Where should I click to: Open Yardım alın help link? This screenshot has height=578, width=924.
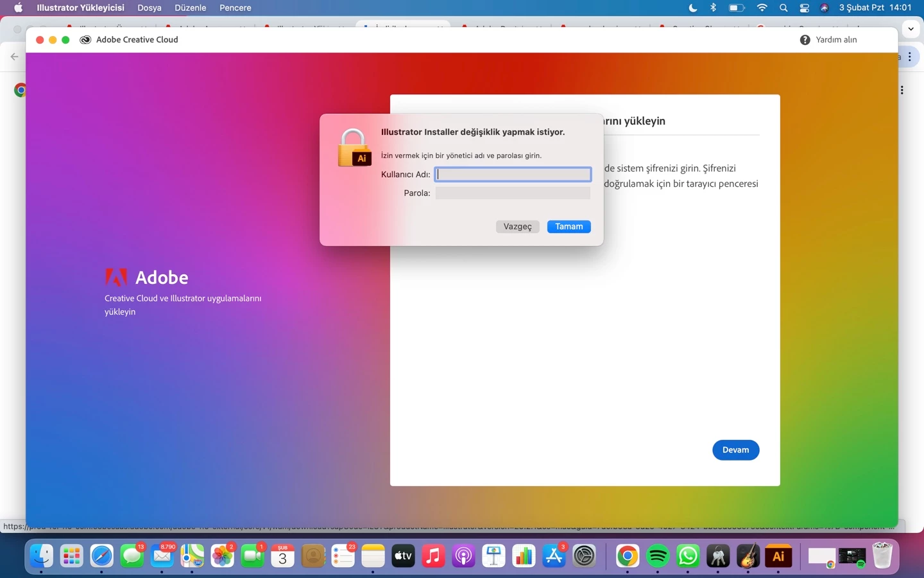point(836,40)
